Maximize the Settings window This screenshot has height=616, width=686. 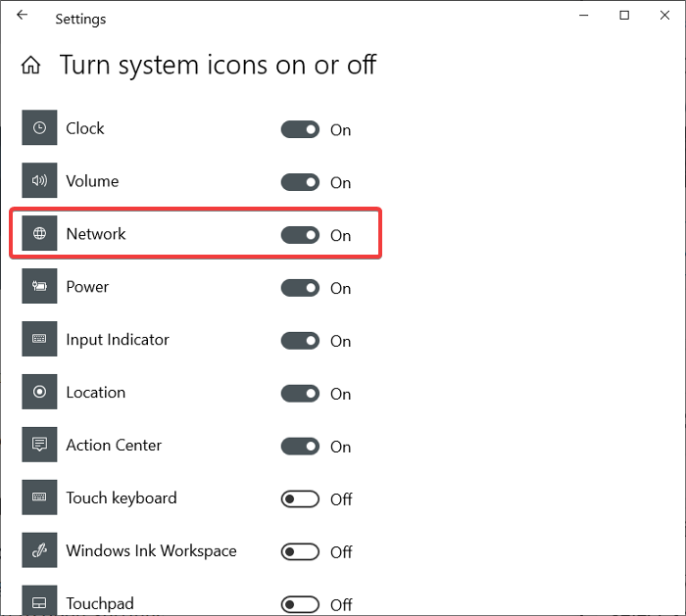click(624, 16)
